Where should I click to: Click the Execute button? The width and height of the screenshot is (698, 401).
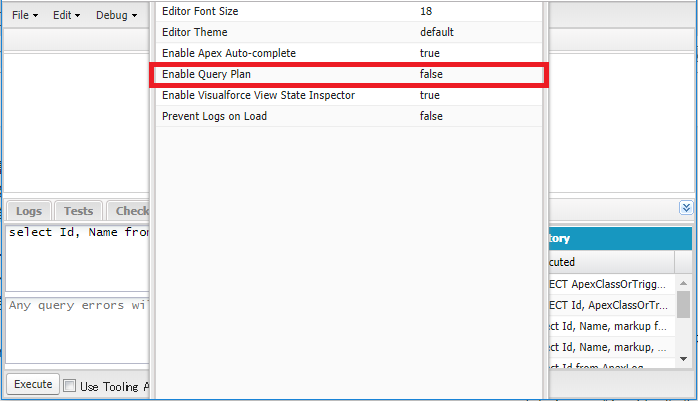click(33, 384)
